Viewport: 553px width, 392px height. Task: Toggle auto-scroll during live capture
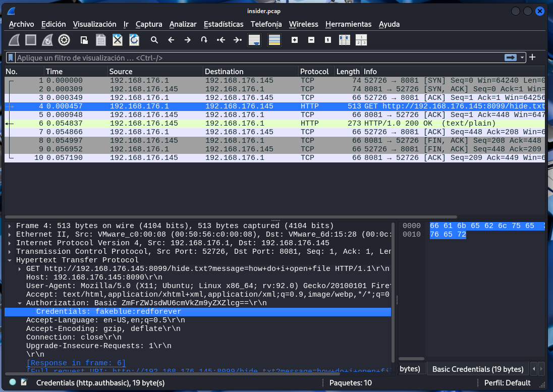tap(254, 40)
